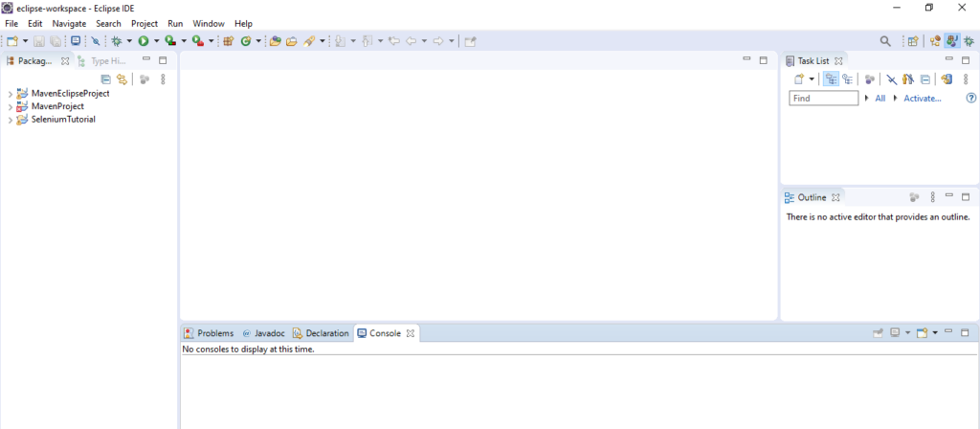The height and width of the screenshot is (429, 980).
Task: Click the Skip All Breakpoints icon
Action: coord(96,41)
